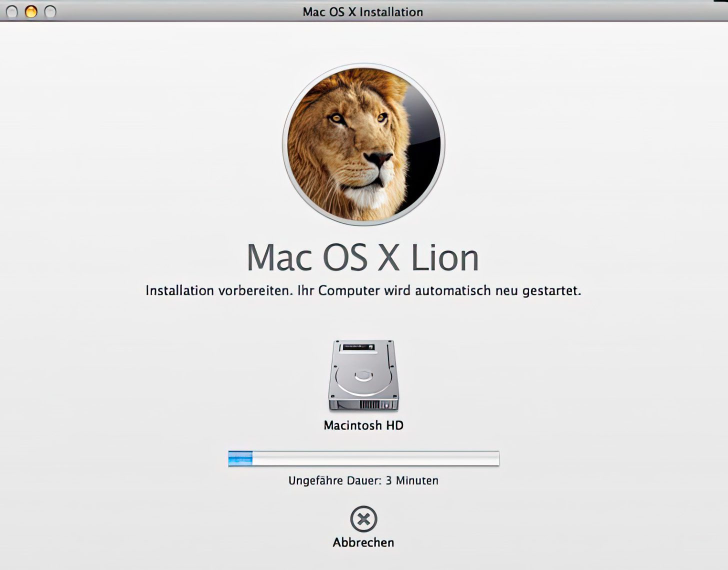Click the filled blue segment of the progress bar
Viewport: 728px width, 570px height.
point(240,457)
